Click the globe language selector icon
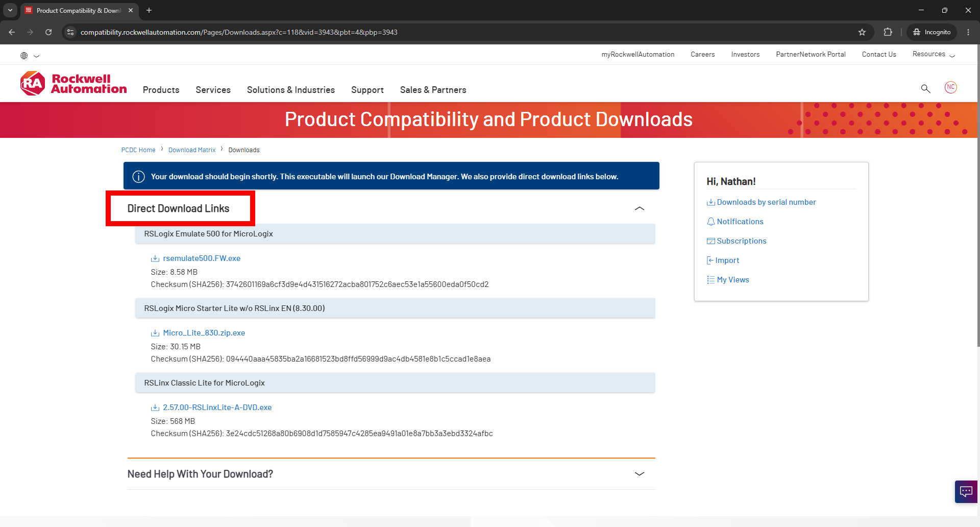This screenshot has width=980, height=527. (x=24, y=56)
